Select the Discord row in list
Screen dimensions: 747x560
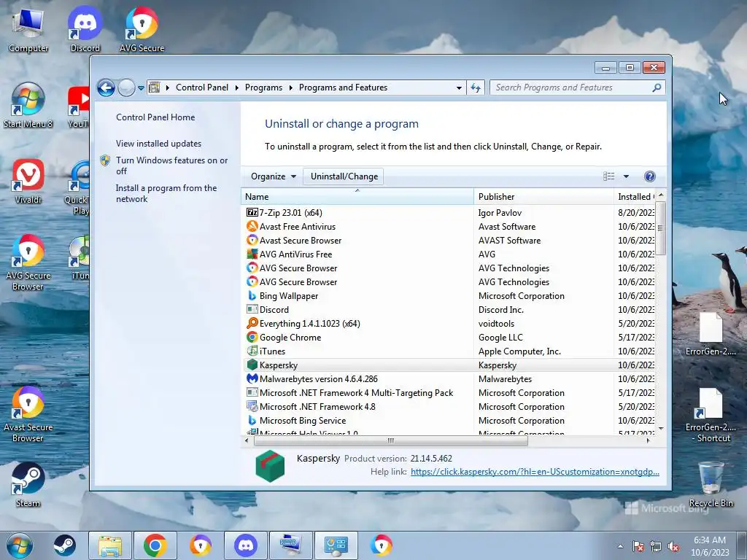448,309
